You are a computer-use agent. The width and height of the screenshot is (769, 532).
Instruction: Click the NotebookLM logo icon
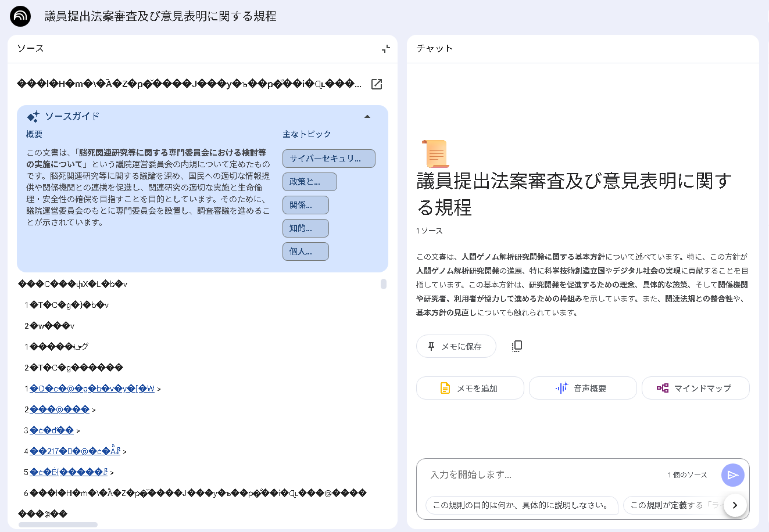20,16
